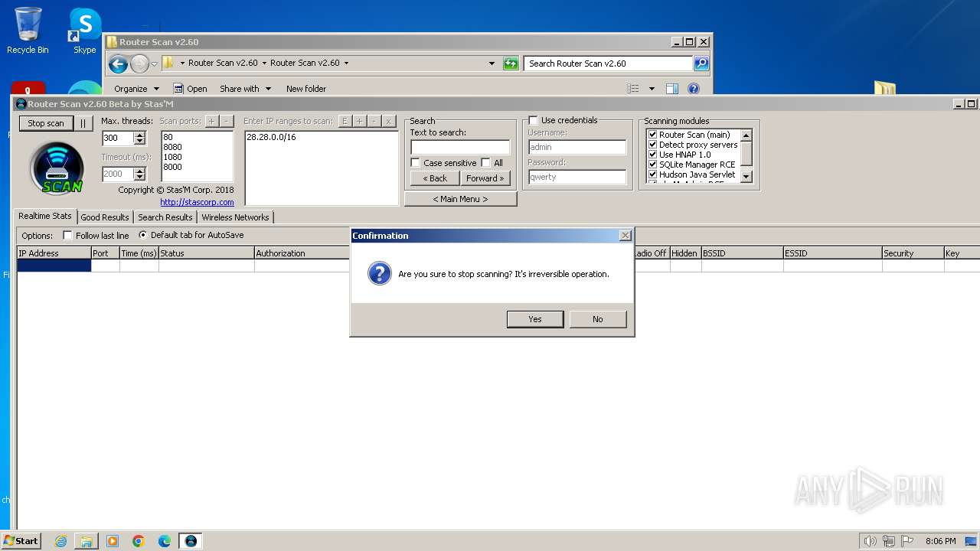Open the Wireless Networks tab
Viewport: 980px width, 551px height.
point(235,217)
